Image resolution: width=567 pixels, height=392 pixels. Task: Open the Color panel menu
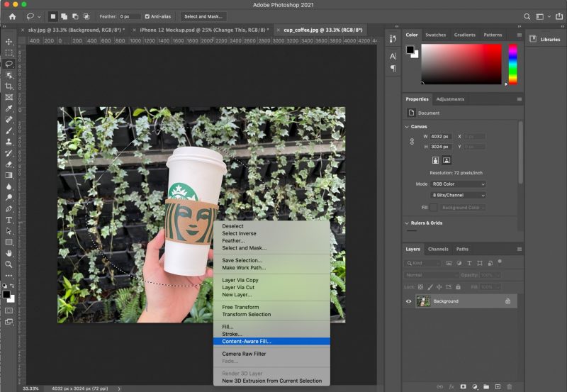tap(520, 35)
